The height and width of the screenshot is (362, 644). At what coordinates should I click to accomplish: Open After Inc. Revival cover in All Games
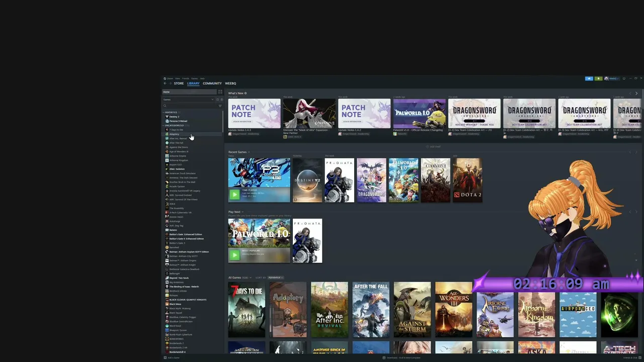(x=330, y=310)
